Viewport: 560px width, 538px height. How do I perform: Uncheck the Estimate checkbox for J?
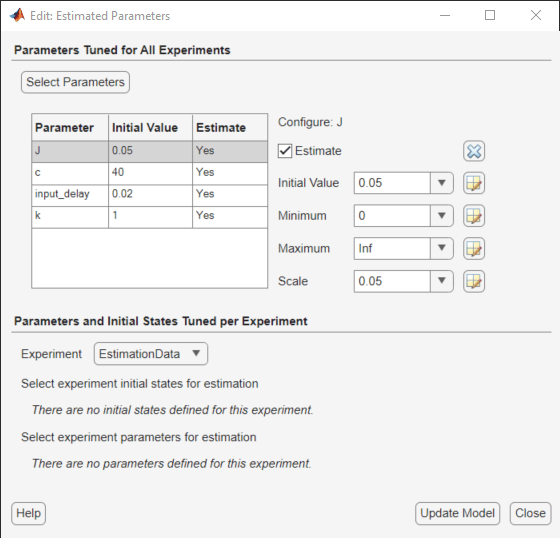285,151
